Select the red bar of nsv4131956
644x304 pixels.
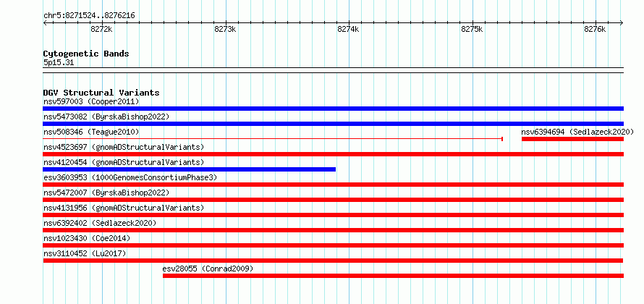(x=333, y=215)
